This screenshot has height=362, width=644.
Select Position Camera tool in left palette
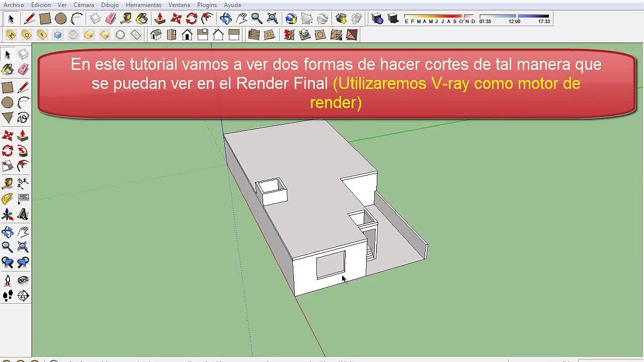coord(8,280)
